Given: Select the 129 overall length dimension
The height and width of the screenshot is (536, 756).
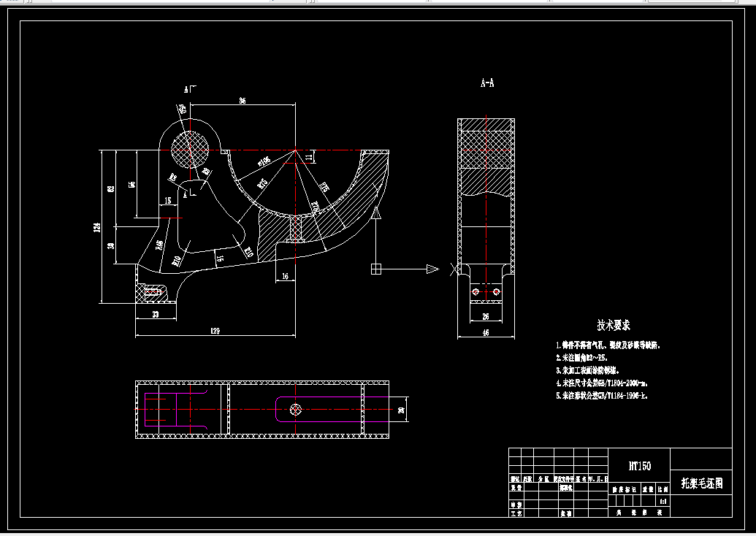Looking at the screenshot, I should tap(215, 331).
